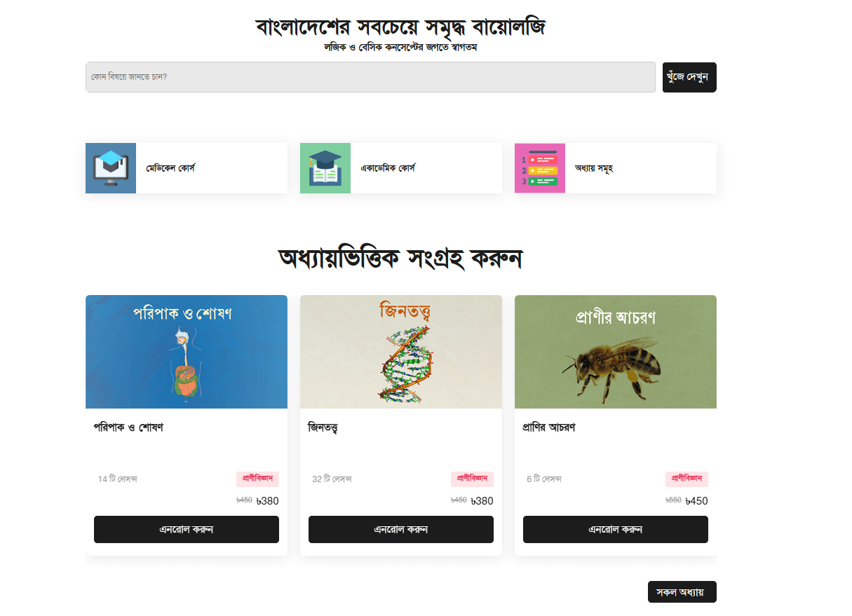Open the মেডিকেল কোর্স category label
852x616 pixels.
coord(170,168)
